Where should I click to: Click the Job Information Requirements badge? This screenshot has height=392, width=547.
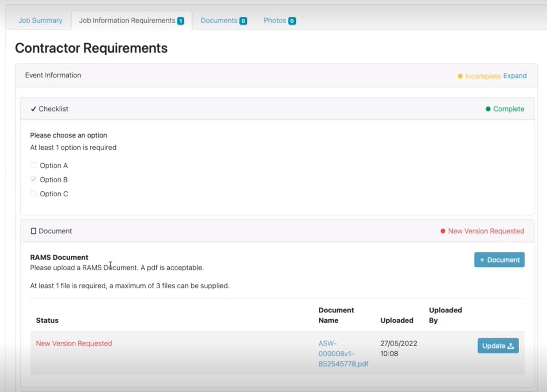pos(180,21)
